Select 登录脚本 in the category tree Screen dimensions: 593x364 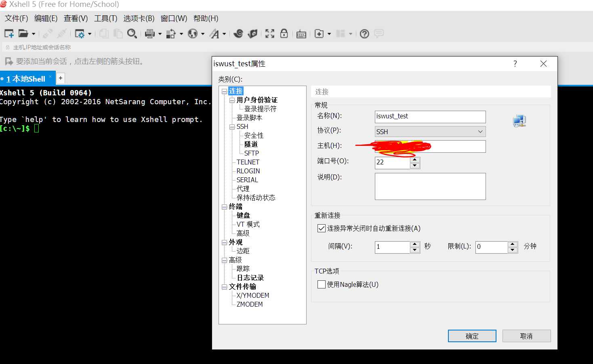[x=249, y=118]
